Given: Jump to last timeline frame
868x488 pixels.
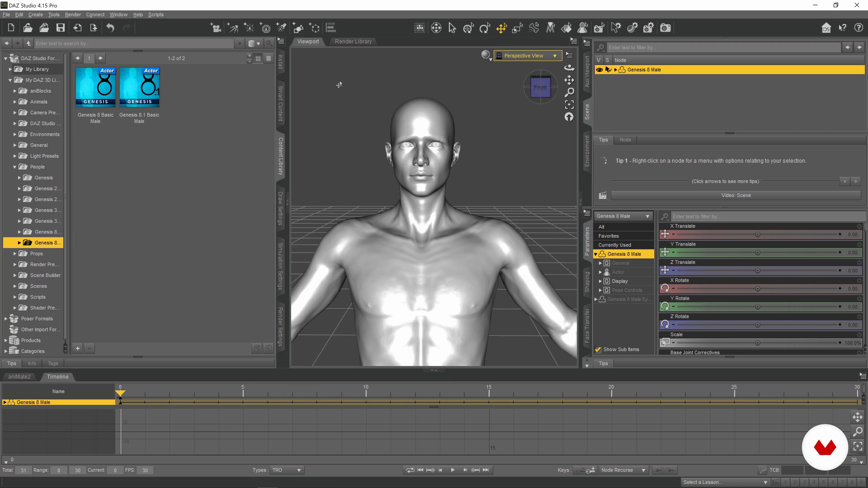Looking at the screenshot, I should 486,470.
